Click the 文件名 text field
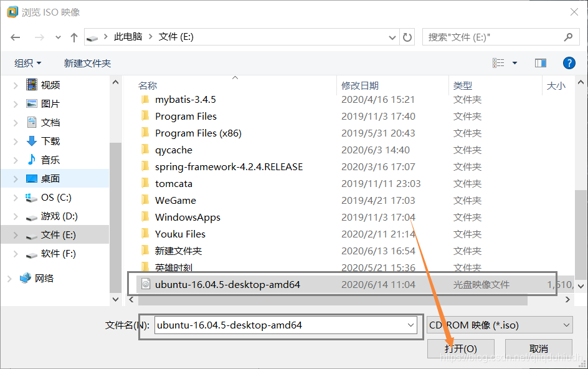588x369 pixels. coord(285,325)
